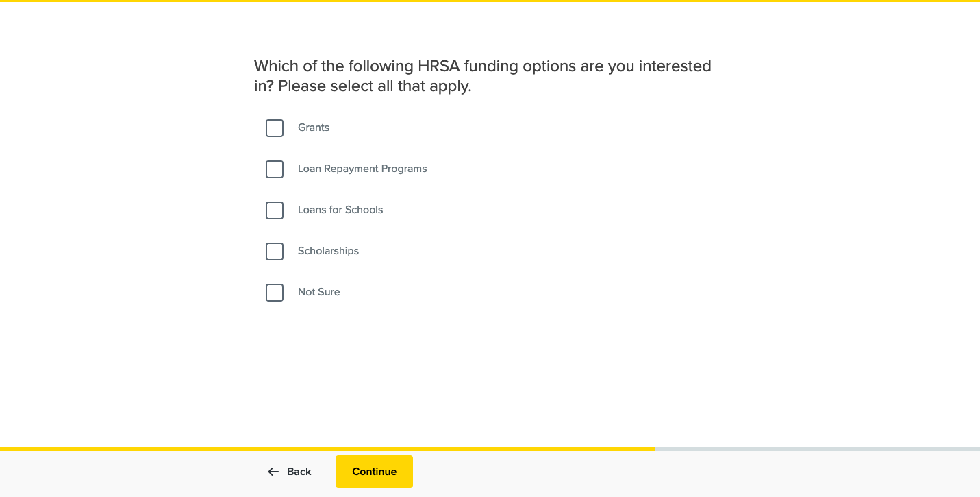This screenshot has height=497, width=980.
Task: Tick the Loan Repayment Programs checkbox
Action: pos(275,169)
